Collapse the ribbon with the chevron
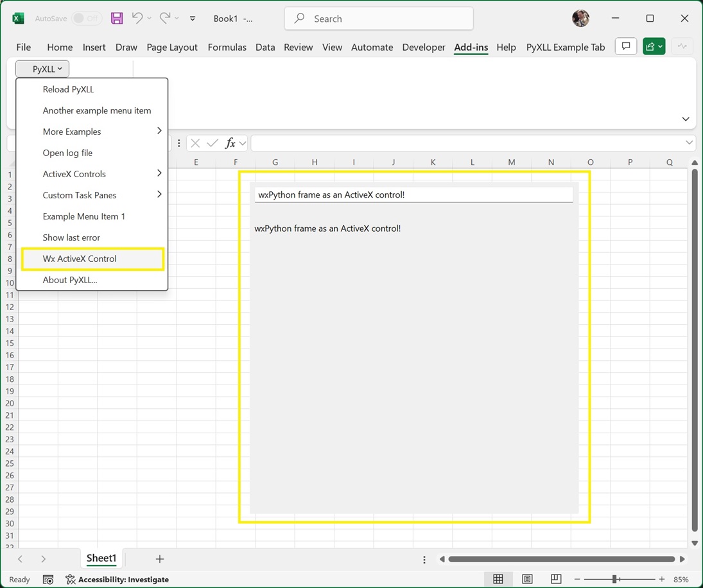The height and width of the screenshot is (588, 703). (686, 119)
